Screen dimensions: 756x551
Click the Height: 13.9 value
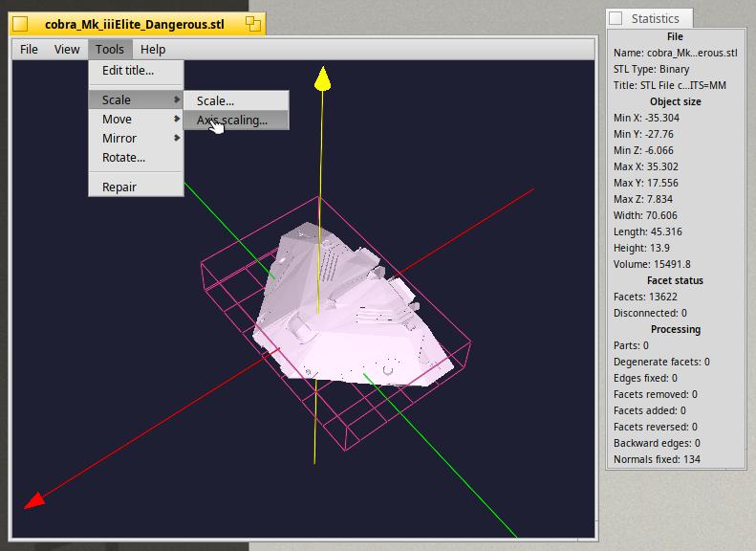tap(641, 248)
